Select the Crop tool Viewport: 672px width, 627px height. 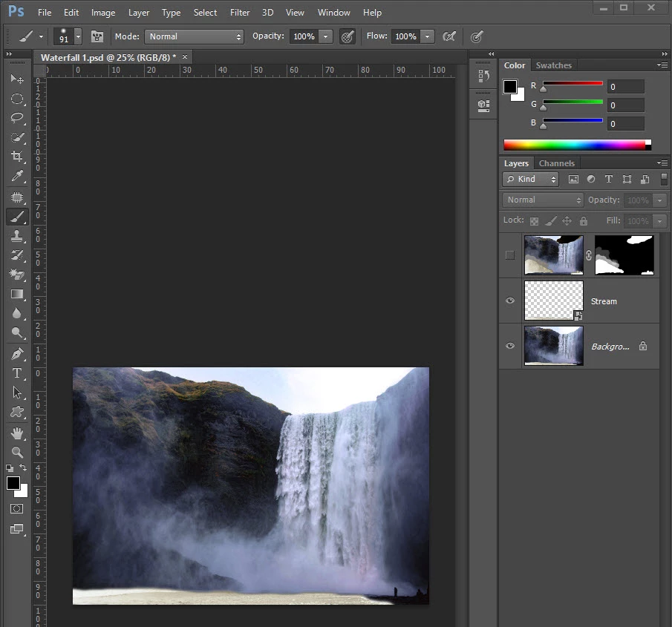[x=17, y=157]
